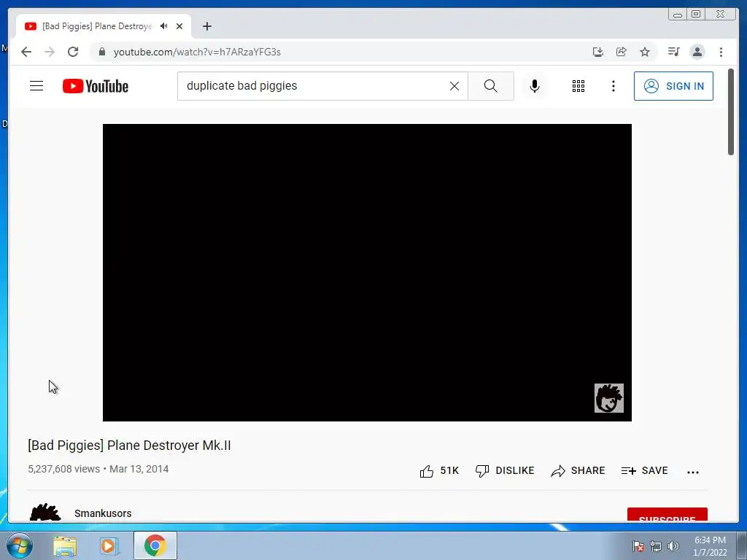
Task: Click the SHARE button
Action: 578,471
